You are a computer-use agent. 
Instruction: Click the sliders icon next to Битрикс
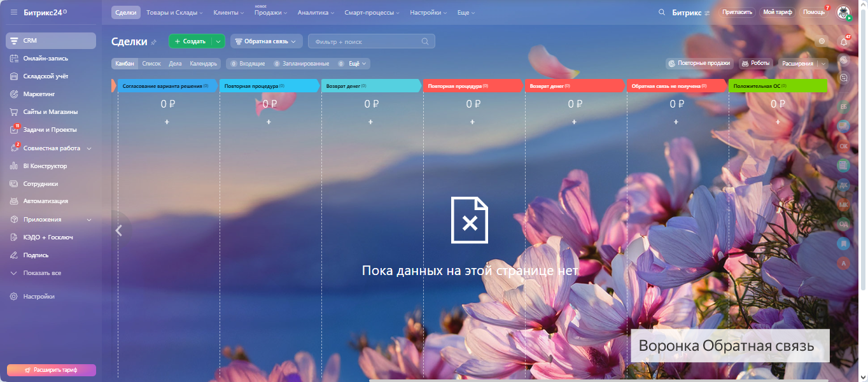click(707, 13)
